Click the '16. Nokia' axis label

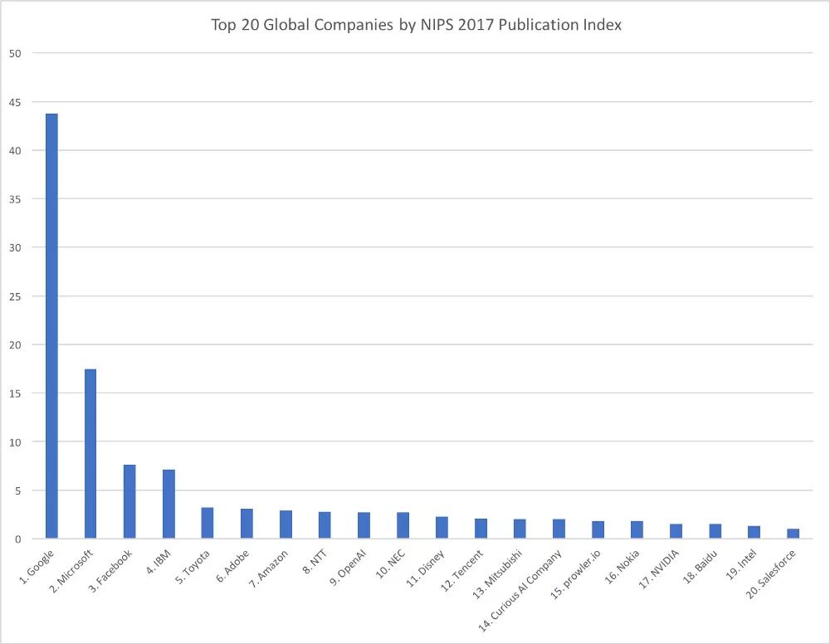(x=622, y=567)
